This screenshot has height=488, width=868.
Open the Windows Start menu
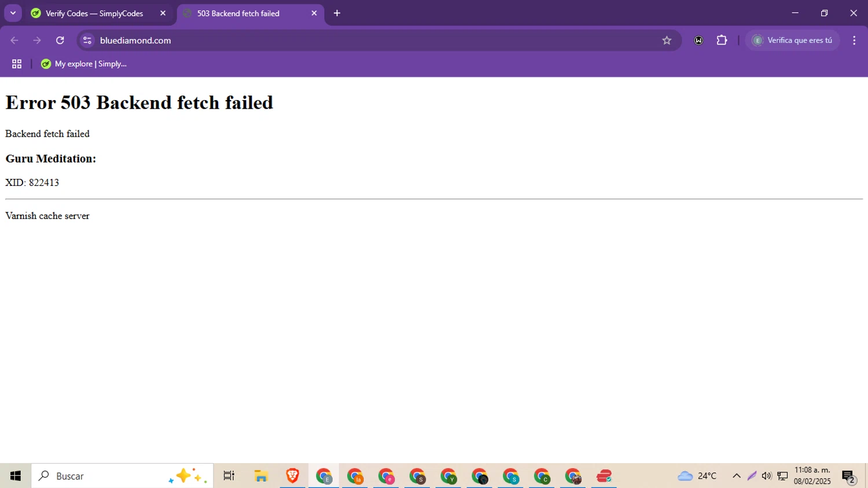click(x=16, y=476)
